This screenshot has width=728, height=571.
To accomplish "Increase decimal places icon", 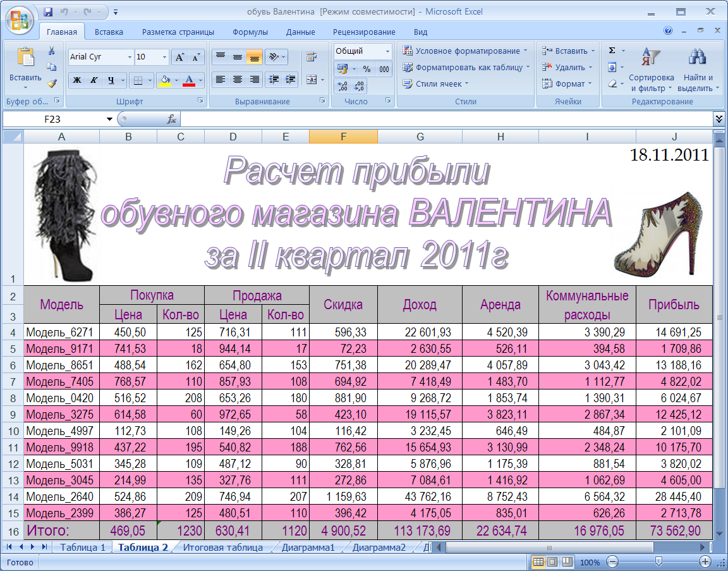I will [x=343, y=86].
